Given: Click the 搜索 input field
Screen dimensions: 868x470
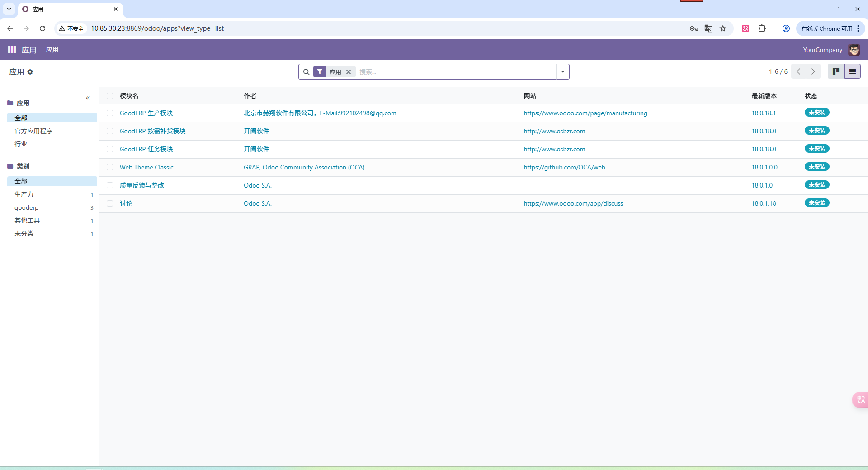Looking at the screenshot, I should coord(456,72).
